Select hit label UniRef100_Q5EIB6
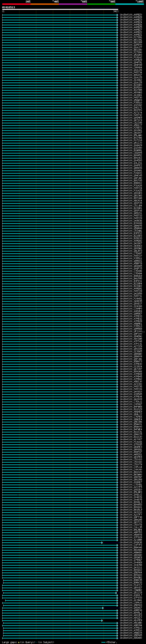 131,422
